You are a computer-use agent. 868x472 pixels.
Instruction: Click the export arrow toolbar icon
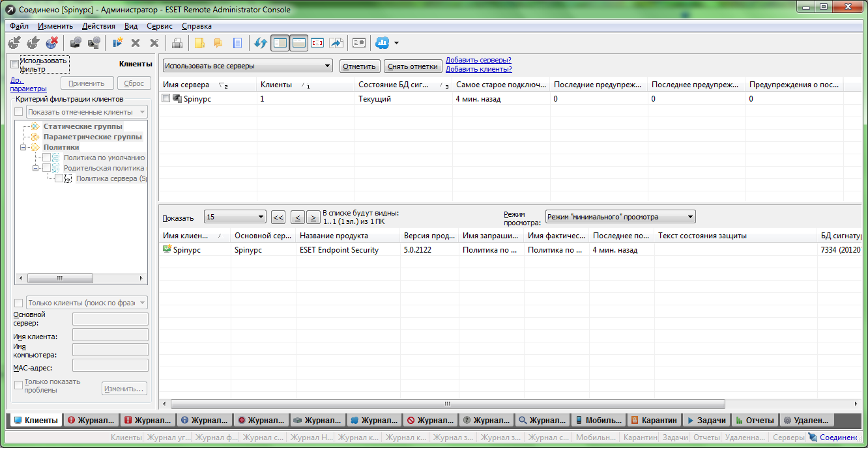[x=336, y=43]
